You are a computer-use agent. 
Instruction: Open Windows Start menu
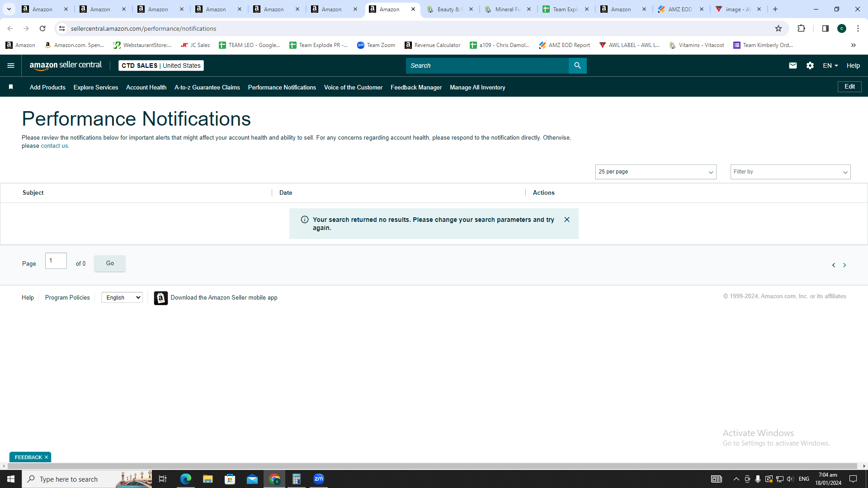(11, 479)
